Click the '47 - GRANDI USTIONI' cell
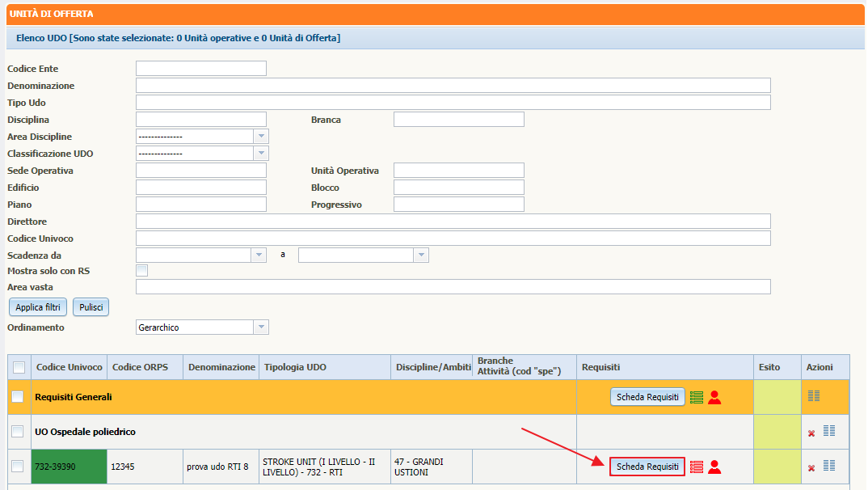Viewport: 868px width, 490px height. point(432,467)
